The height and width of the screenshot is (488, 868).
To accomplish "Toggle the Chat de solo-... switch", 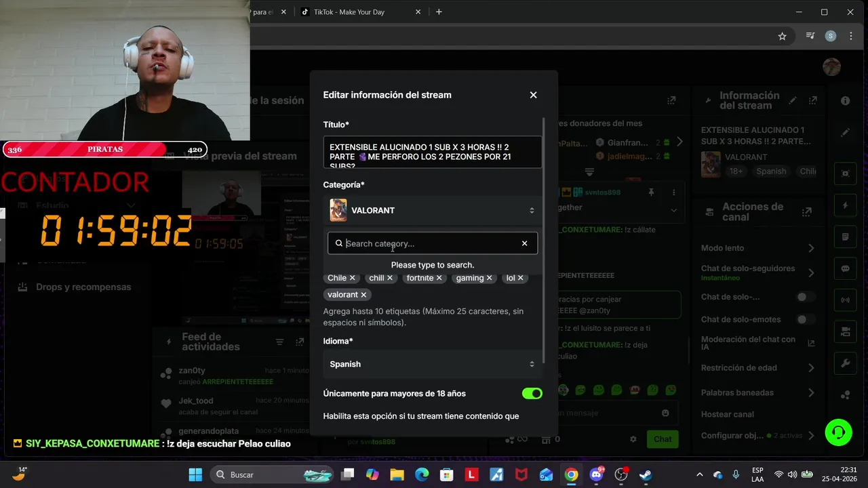I will (805, 297).
